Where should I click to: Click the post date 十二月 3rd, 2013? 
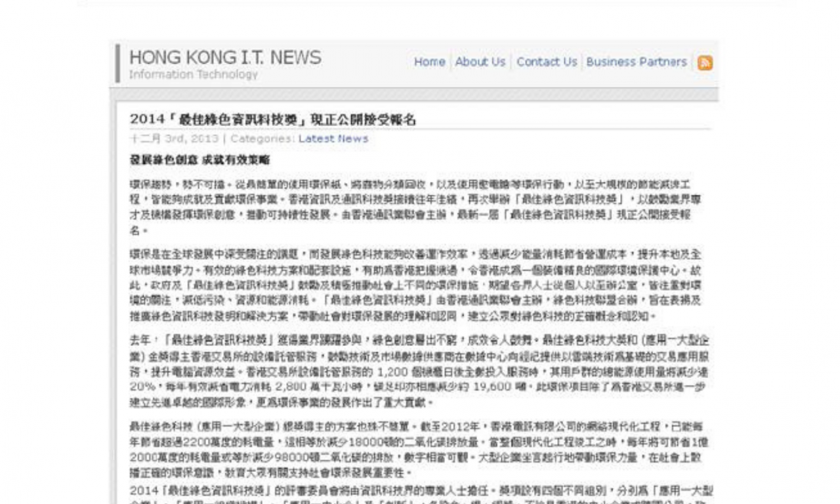tap(174, 139)
